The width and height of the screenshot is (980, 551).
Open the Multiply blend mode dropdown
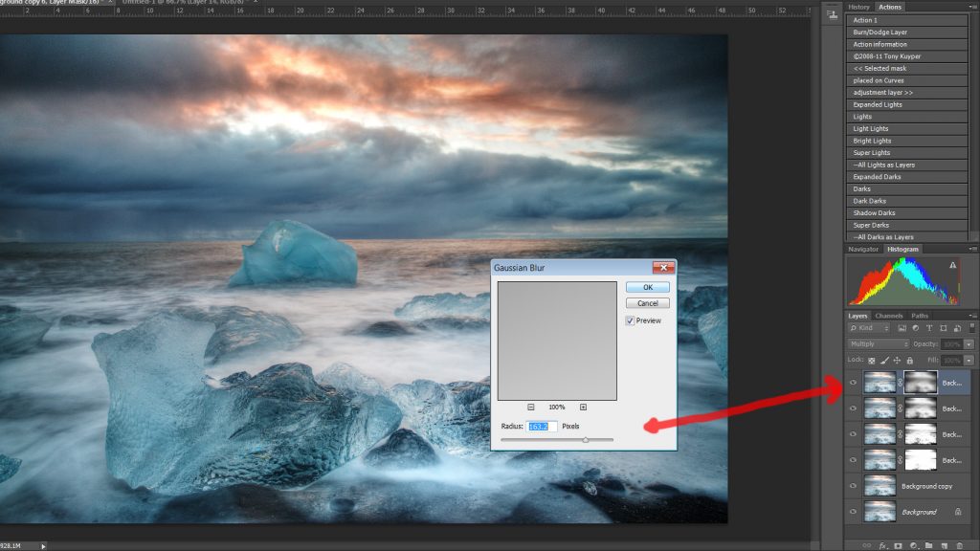pyautogui.click(x=879, y=344)
